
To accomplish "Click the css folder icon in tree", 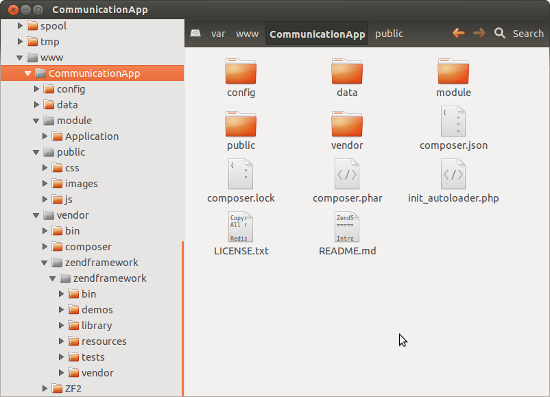I will [57, 168].
